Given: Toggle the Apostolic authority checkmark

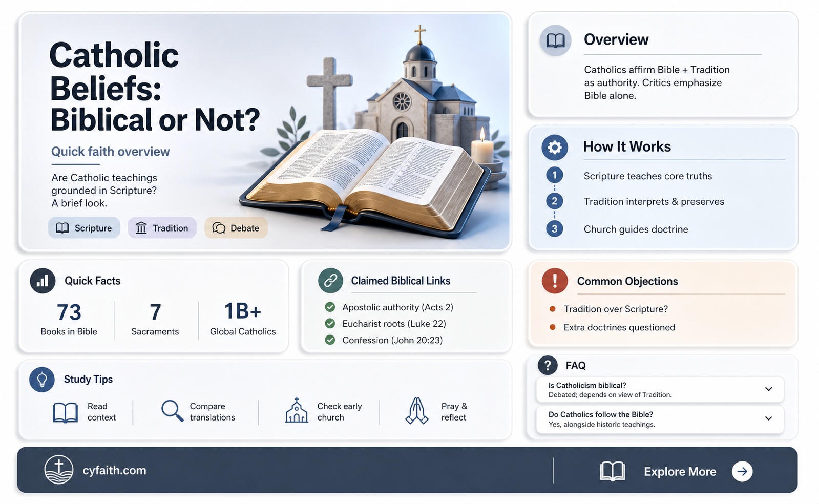Looking at the screenshot, I should click(330, 307).
